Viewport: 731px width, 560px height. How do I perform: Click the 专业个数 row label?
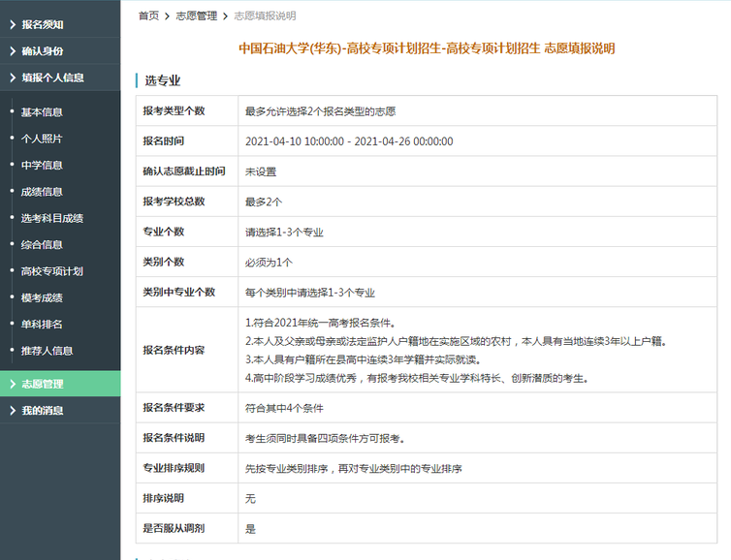[x=163, y=232]
